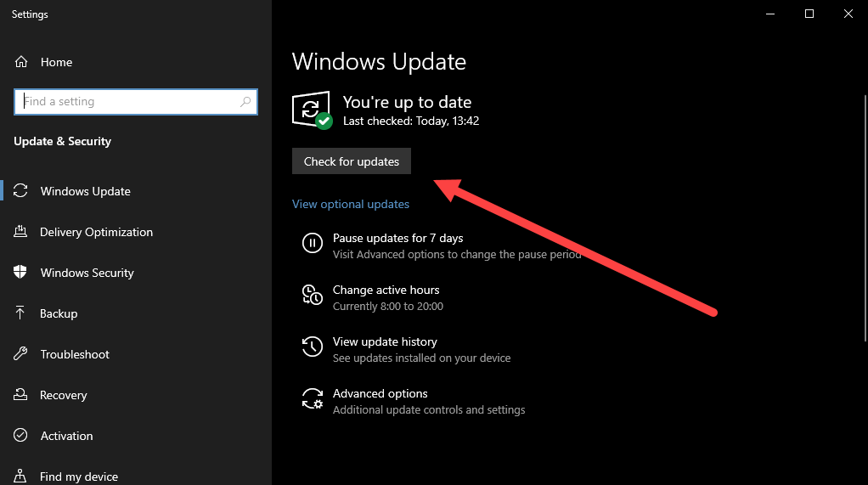The height and width of the screenshot is (485, 868).
Task: Click the Update & Security heading
Action: coord(62,141)
